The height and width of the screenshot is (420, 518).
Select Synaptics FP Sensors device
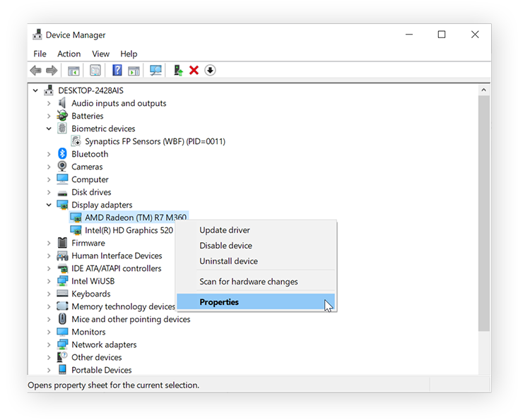pyautogui.click(x=155, y=141)
